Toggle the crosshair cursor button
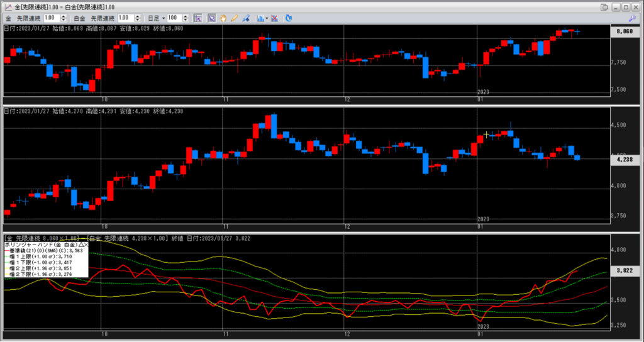 (197, 18)
